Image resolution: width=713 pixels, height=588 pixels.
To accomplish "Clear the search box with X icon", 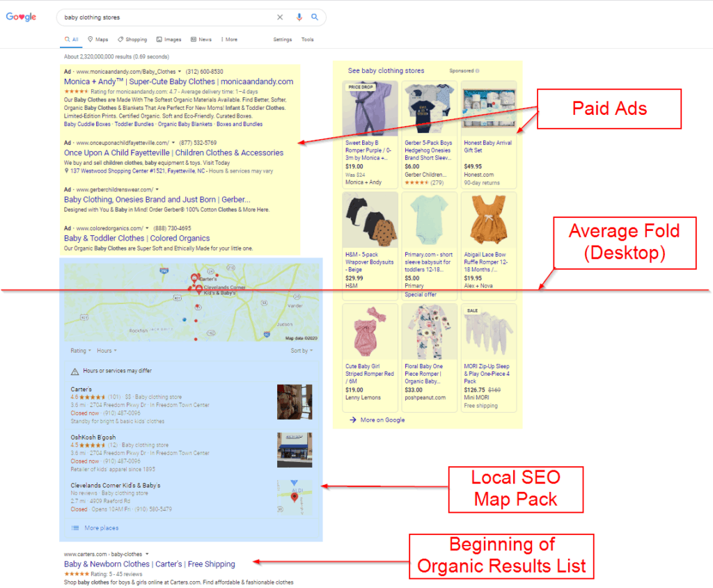I will click(280, 17).
